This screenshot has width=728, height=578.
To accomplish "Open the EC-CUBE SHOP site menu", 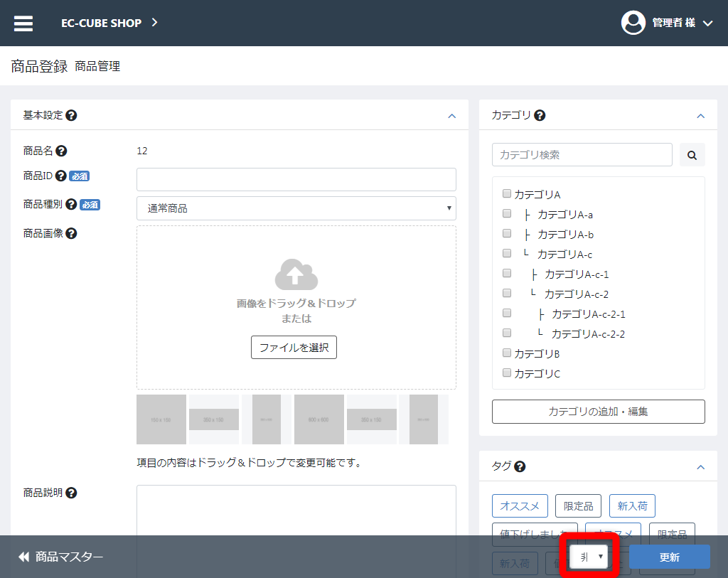I will (102, 22).
